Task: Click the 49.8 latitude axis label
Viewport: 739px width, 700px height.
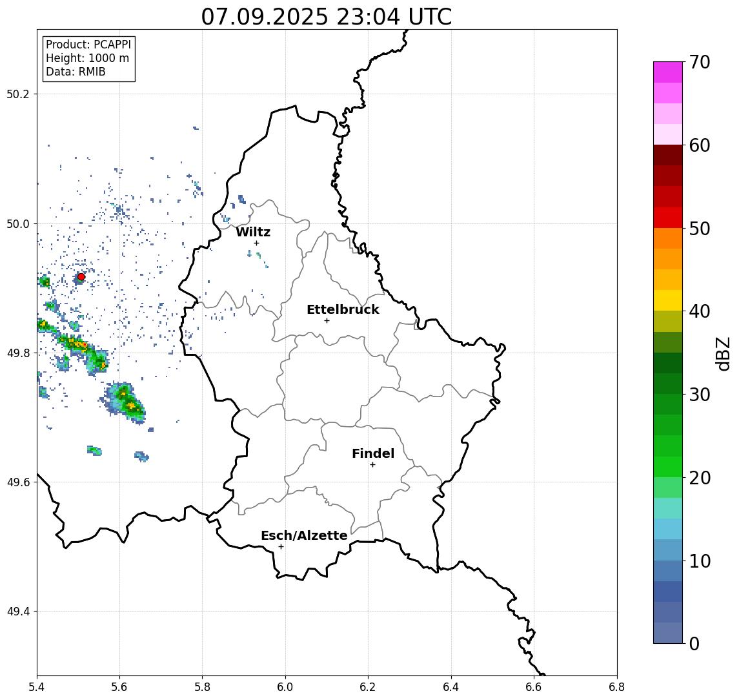Action: click(18, 353)
